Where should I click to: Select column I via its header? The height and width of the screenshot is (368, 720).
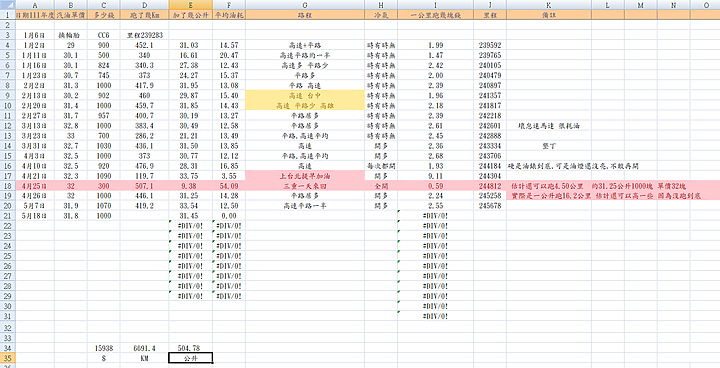coord(435,5)
